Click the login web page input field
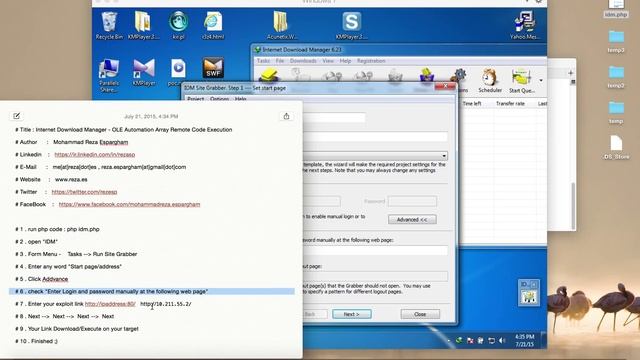Image resolution: width=640 pixels, height=360 pixels. pyautogui.click(x=375, y=251)
